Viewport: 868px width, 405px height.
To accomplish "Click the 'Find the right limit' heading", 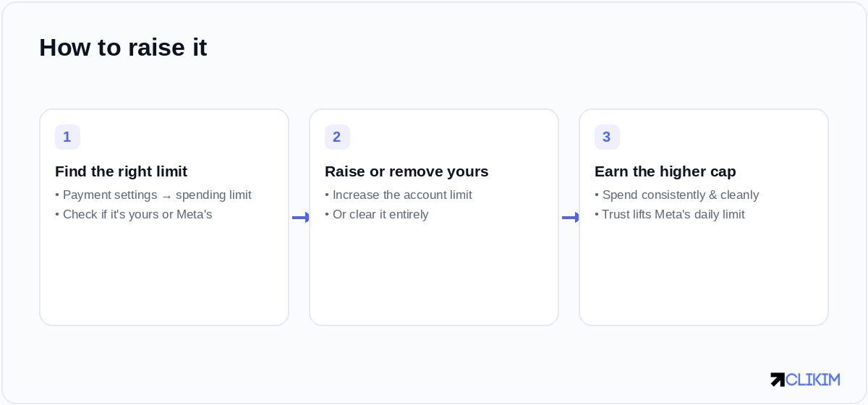I will [121, 171].
